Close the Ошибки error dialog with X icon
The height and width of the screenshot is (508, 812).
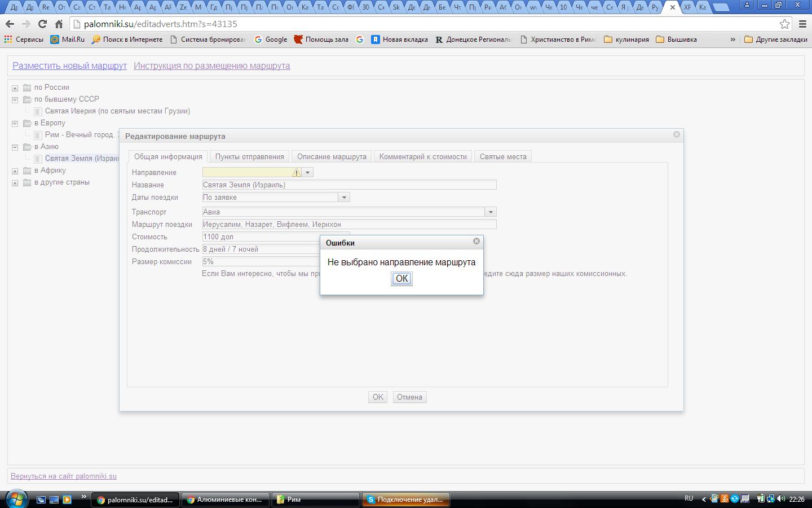[x=476, y=241]
